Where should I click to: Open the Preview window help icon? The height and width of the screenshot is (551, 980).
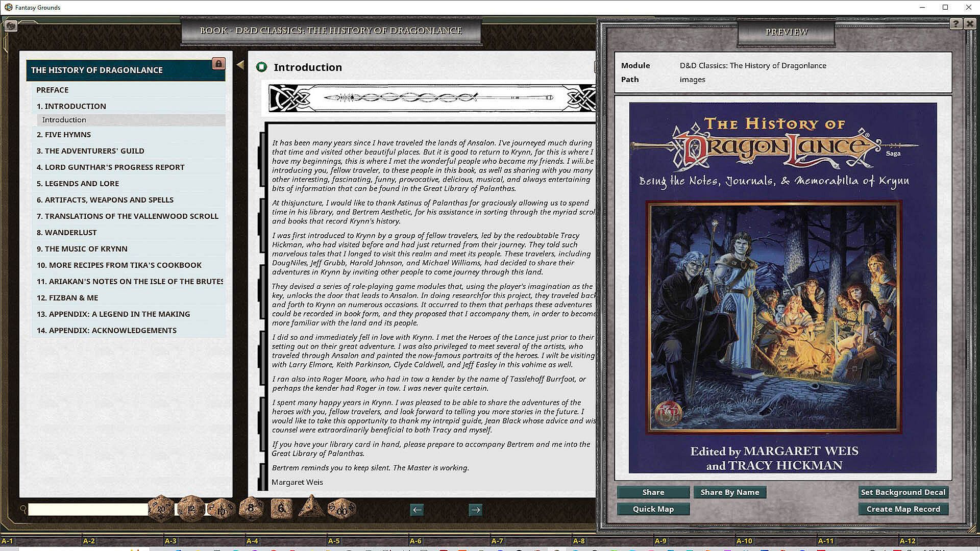point(955,24)
